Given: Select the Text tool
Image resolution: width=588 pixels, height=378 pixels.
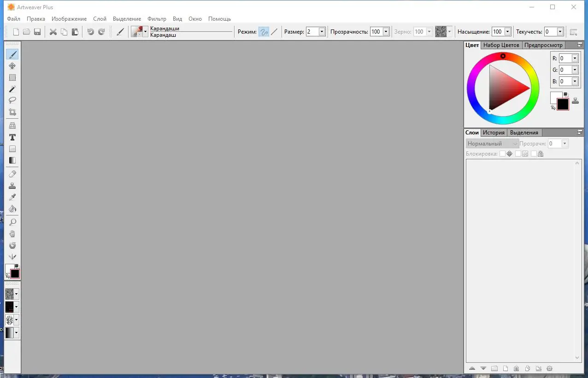Looking at the screenshot, I should [x=12, y=137].
